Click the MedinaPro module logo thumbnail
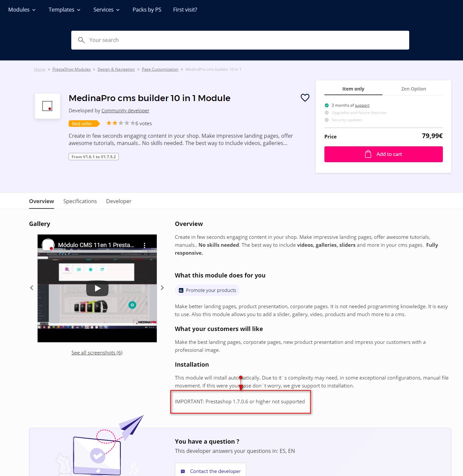Screen dimensions: 463x476 coord(48,106)
